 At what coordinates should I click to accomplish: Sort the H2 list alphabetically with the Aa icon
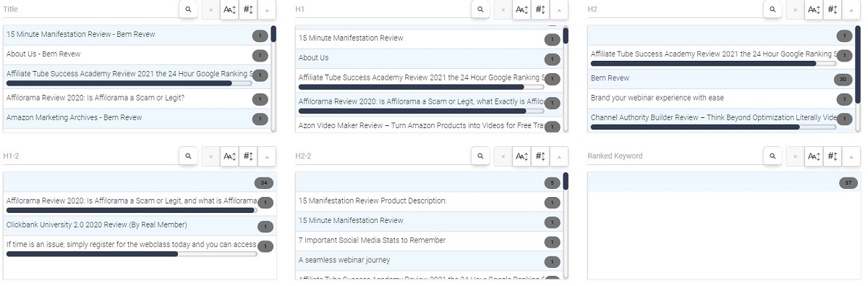click(814, 9)
